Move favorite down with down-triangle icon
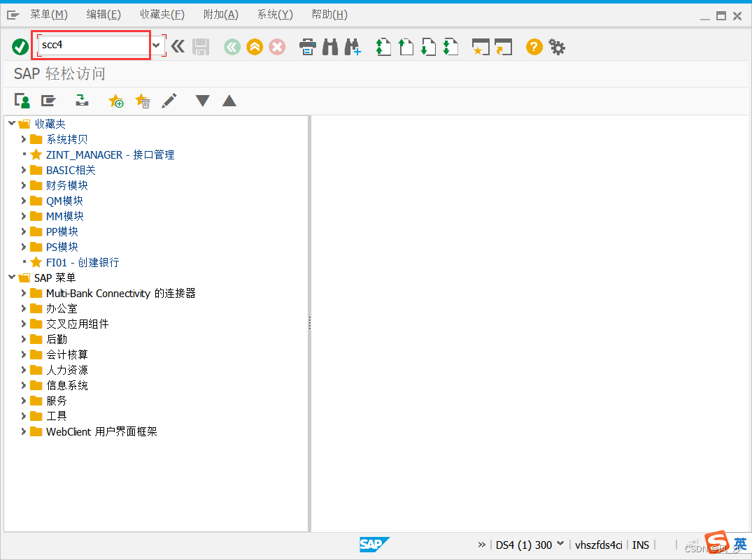 tap(203, 101)
